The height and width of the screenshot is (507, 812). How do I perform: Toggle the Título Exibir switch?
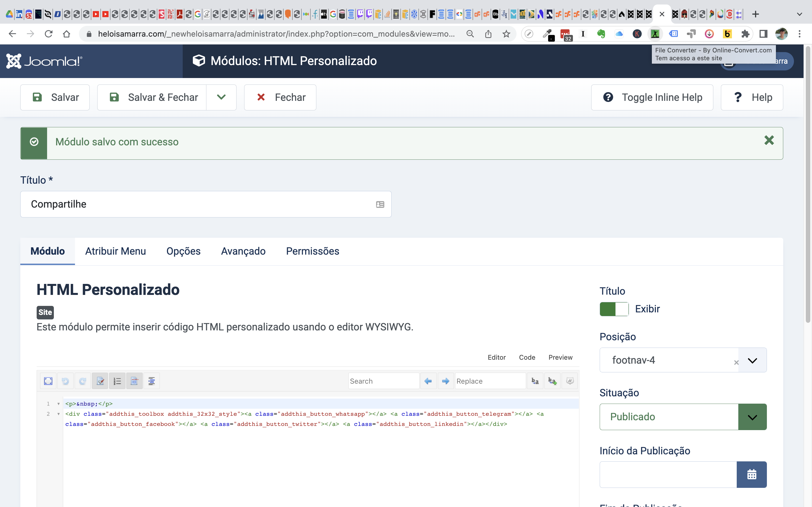click(614, 309)
